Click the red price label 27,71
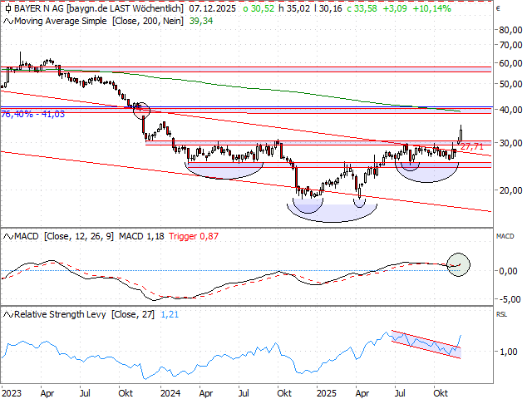 [472, 146]
